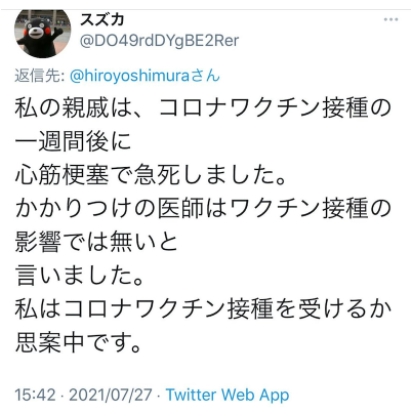Open the Twitter Web App source link
Viewport: 414px width, 416px height.
(227, 395)
